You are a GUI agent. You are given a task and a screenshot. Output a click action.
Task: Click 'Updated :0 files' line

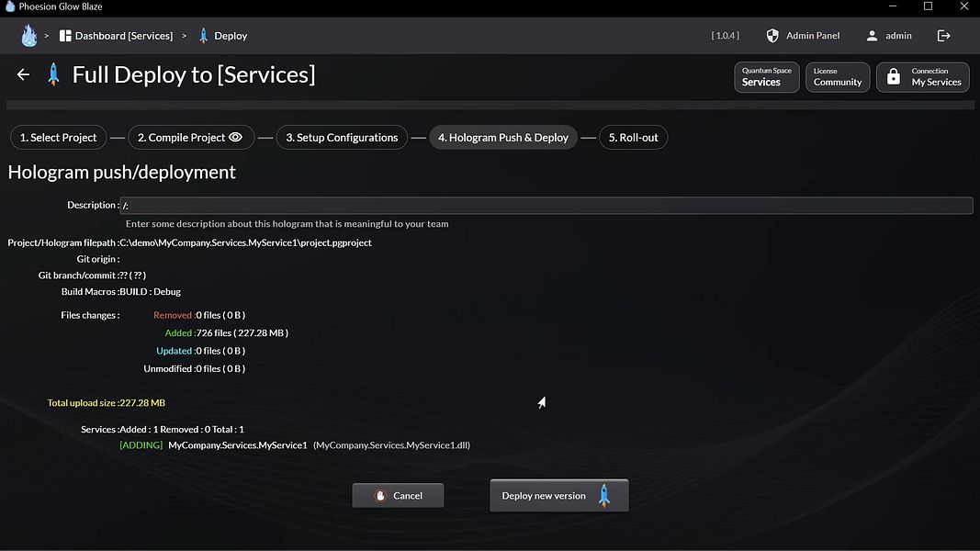click(x=200, y=351)
